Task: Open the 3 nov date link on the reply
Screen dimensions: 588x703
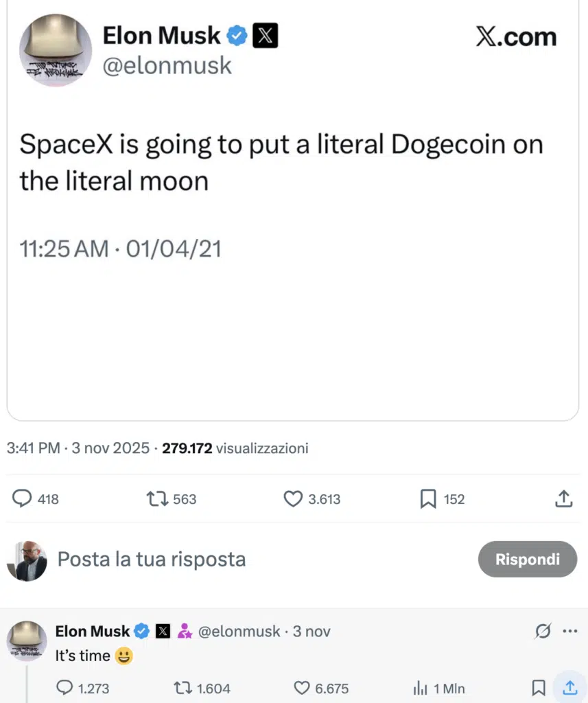Action: [311, 631]
